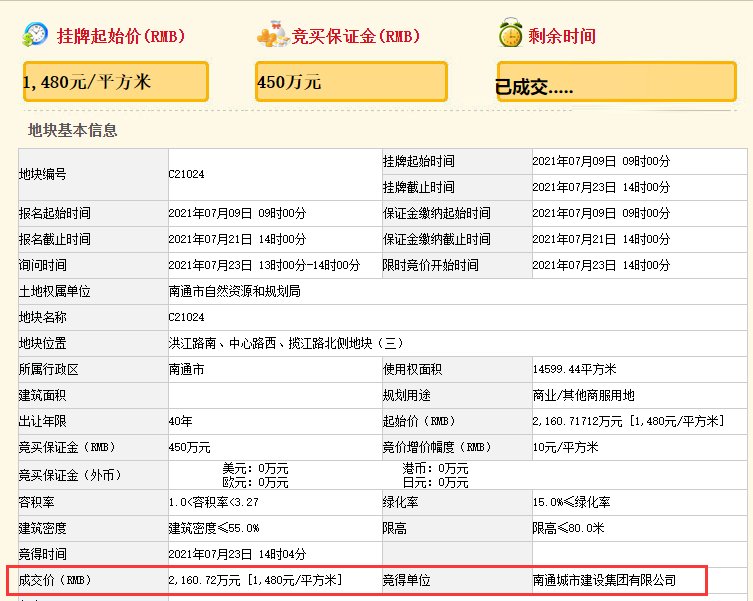753x601 pixels.
Task: Click the 保证金缴纳起始时间 label
Action: coord(437,213)
